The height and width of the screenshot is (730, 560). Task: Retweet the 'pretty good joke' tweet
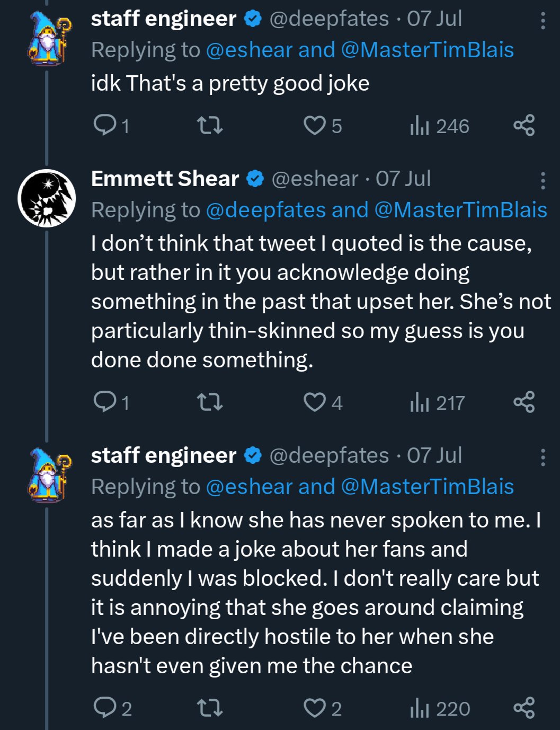[x=210, y=126]
